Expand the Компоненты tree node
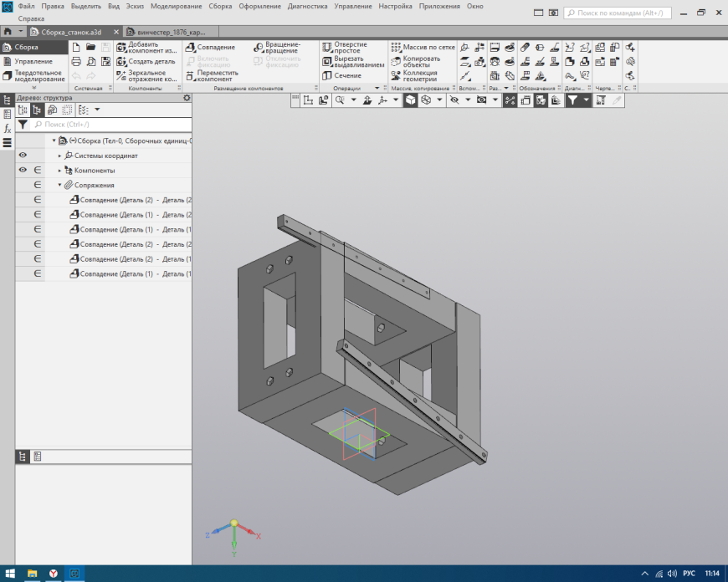Image resolution: width=728 pixels, height=582 pixels. 59,171
